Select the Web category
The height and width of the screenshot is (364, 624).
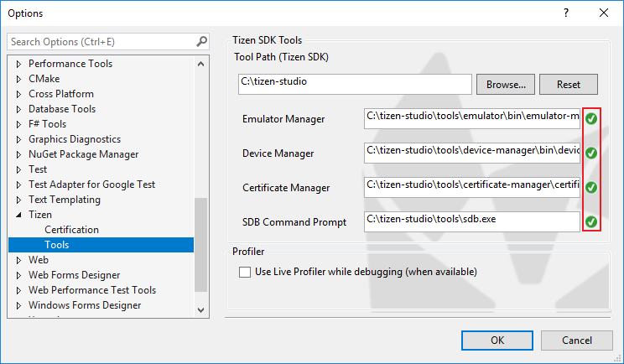pyautogui.click(x=39, y=260)
